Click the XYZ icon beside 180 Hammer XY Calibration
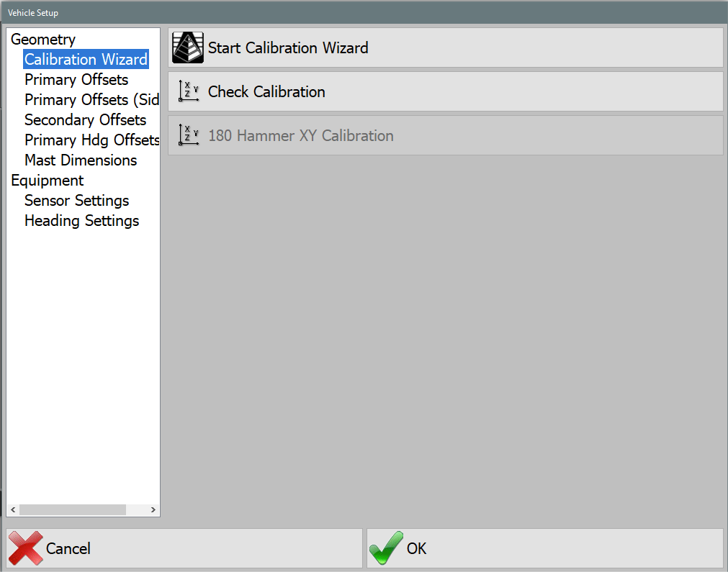This screenshot has width=728, height=572. (189, 135)
